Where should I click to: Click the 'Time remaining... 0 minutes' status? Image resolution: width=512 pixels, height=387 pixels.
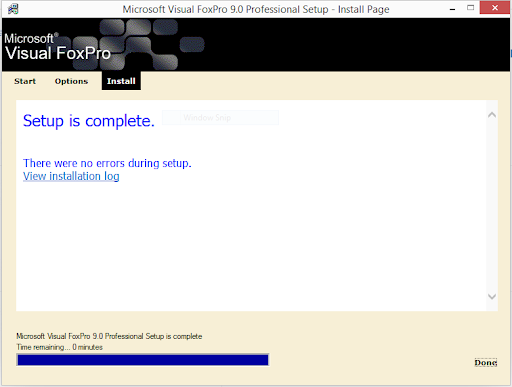point(60,347)
